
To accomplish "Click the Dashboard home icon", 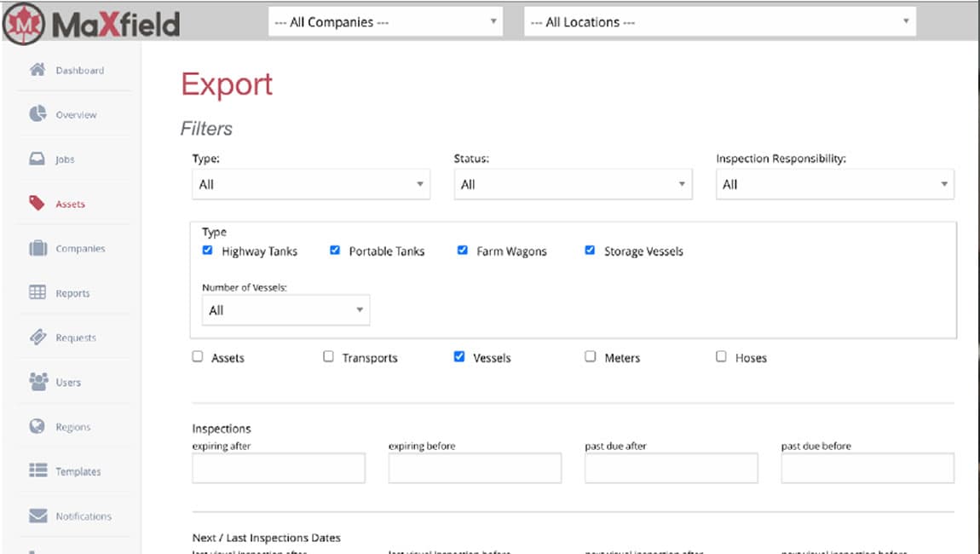I will tap(37, 70).
